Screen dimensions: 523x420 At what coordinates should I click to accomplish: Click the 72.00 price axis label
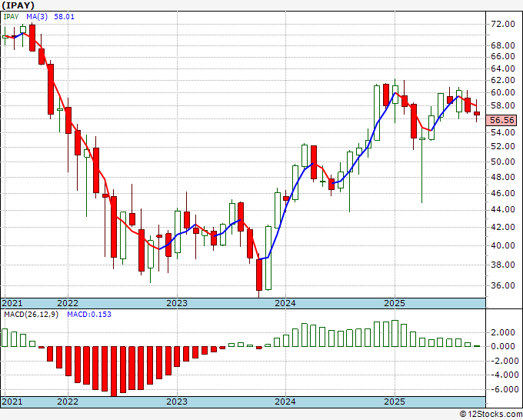(x=503, y=24)
